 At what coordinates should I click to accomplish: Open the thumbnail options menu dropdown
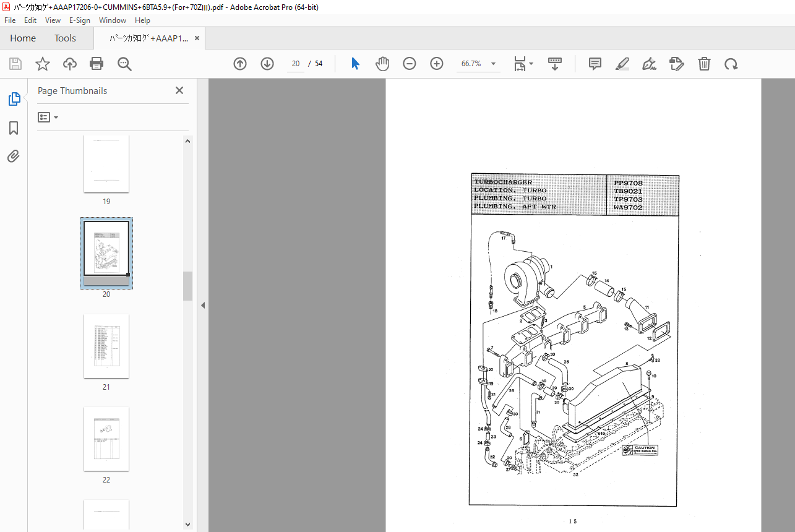point(48,117)
